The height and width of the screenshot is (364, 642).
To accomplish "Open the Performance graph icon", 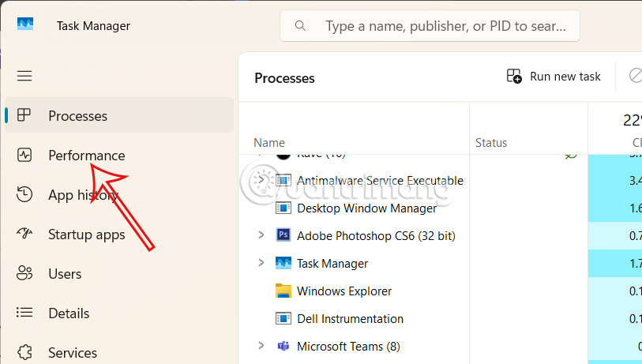I will 24,156.
